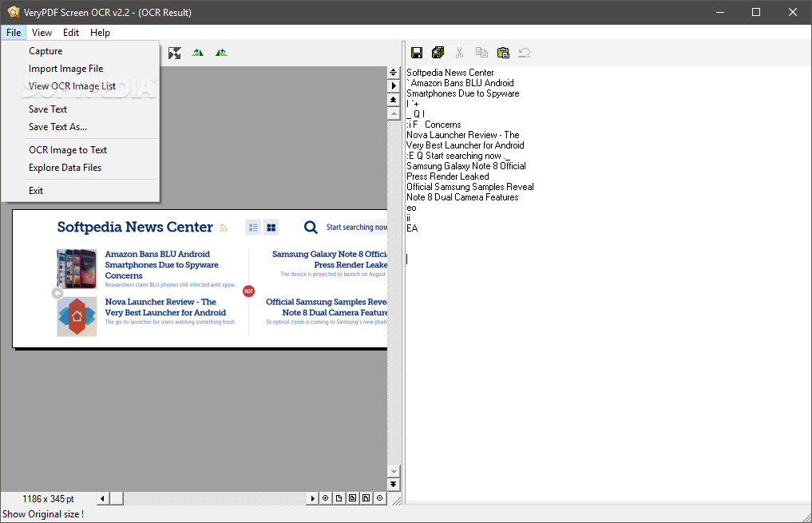Click the right-pointing arrow button under split arrows
Screen dimensions: 812x523
[393, 86]
